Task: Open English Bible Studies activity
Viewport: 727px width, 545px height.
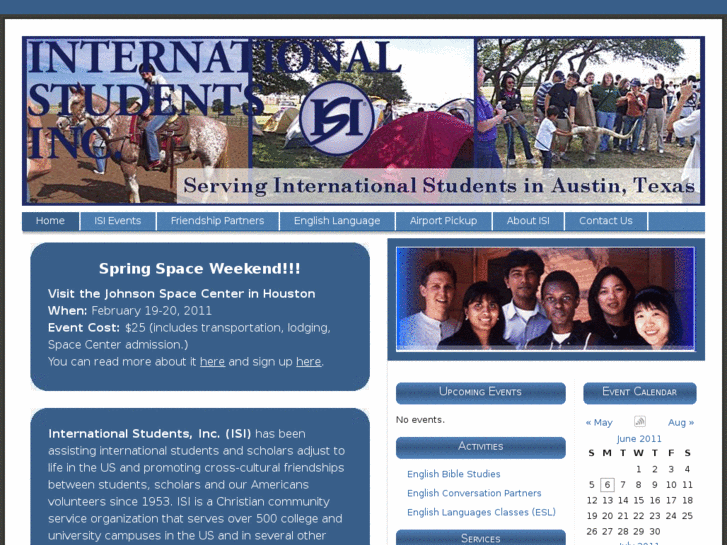Action: pos(453,474)
